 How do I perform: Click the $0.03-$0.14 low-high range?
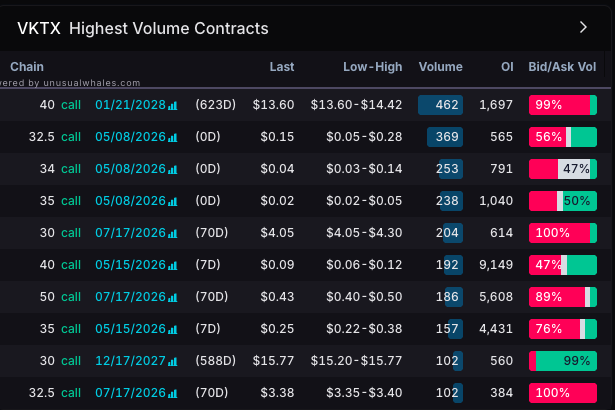(364, 169)
